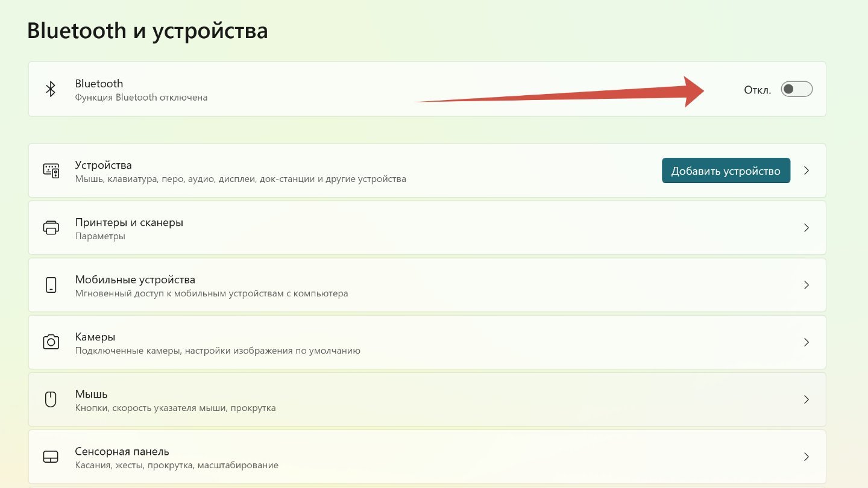Image resolution: width=868 pixels, height=488 pixels.
Task: Click the phone icon for Мобильные устройства
Action: [51, 285]
